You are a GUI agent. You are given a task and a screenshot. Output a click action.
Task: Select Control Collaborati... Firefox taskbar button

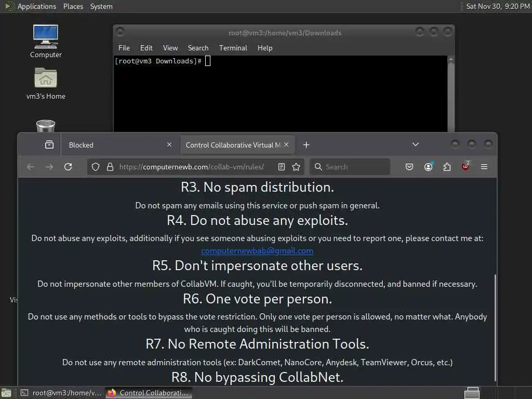coord(149,393)
